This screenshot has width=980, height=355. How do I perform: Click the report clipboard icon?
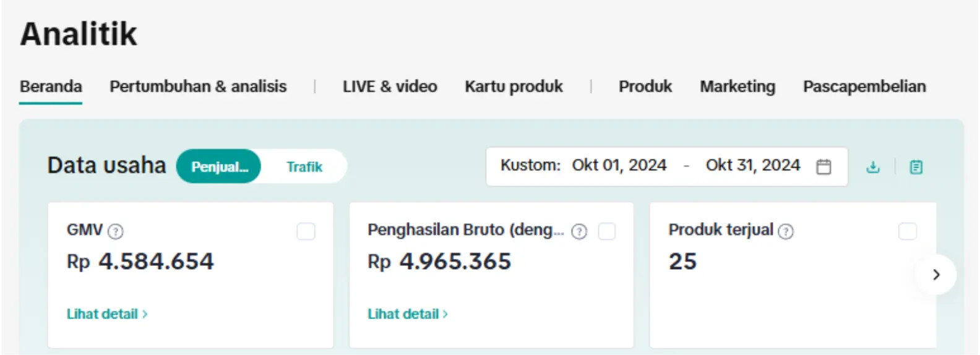pyautogui.click(x=916, y=167)
